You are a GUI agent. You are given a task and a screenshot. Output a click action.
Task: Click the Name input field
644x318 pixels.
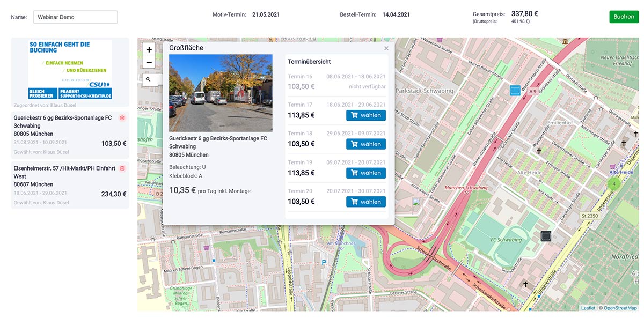(75, 17)
